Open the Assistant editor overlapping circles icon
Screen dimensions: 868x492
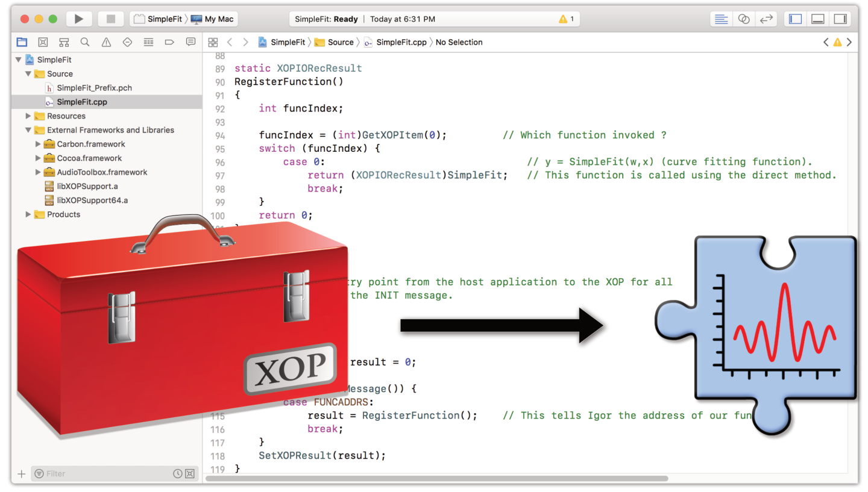pos(744,19)
